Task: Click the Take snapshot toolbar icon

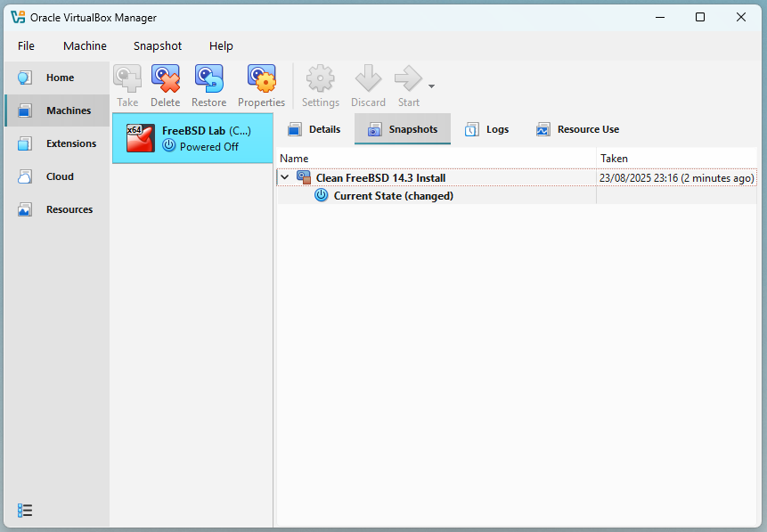Action: 127,78
